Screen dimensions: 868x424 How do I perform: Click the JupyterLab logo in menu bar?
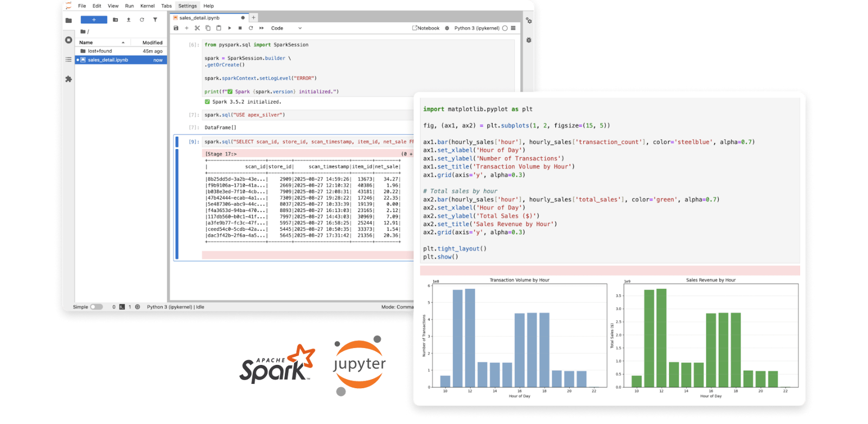(x=68, y=6)
